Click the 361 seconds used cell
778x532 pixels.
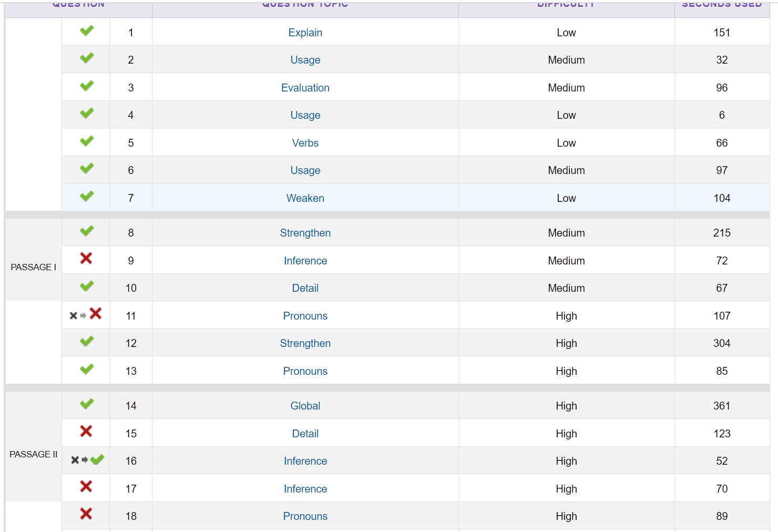(721, 406)
